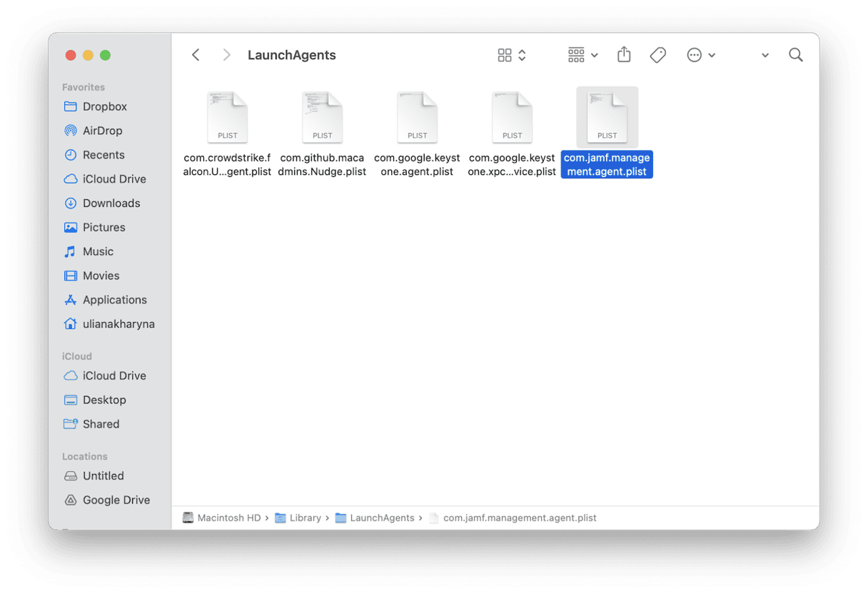Viewport: 868px width, 594px height.
Task: Select the com.crowdstrike.falcon agent plist
Action: tap(227, 116)
